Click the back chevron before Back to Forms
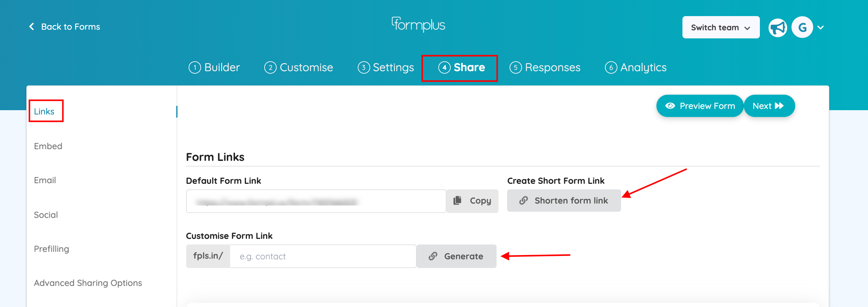868x307 pixels. click(x=31, y=27)
